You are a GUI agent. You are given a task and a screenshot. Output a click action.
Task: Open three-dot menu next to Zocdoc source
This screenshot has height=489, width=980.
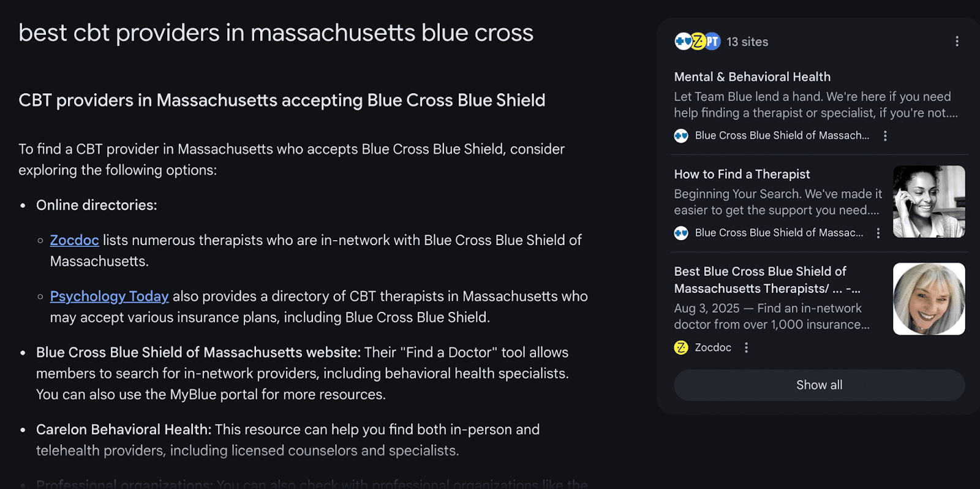746,348
